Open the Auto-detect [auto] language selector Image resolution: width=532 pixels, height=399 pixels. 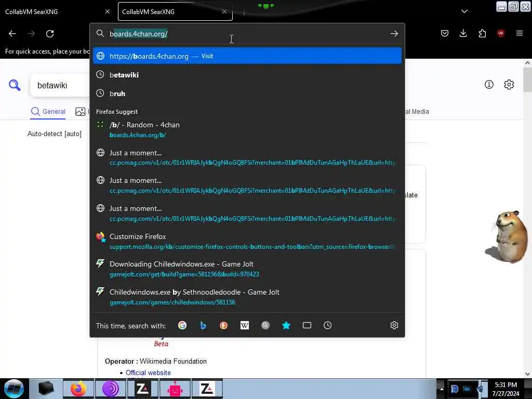(54, 134)
